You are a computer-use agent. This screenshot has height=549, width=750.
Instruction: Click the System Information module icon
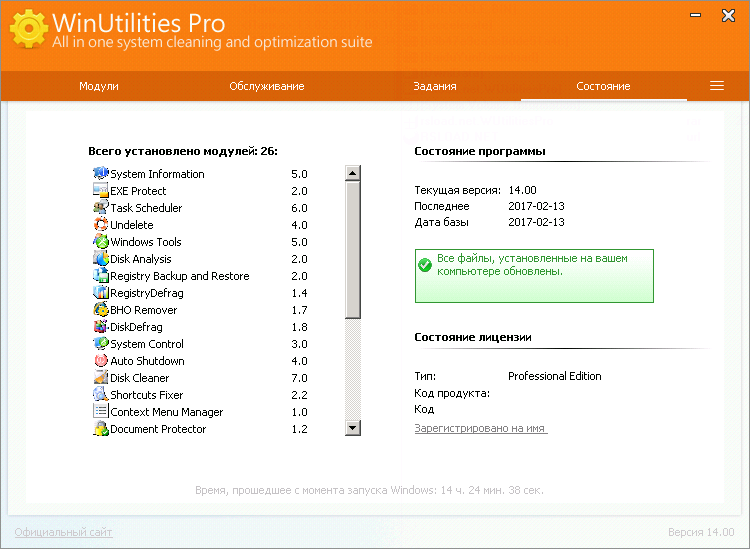100,173
